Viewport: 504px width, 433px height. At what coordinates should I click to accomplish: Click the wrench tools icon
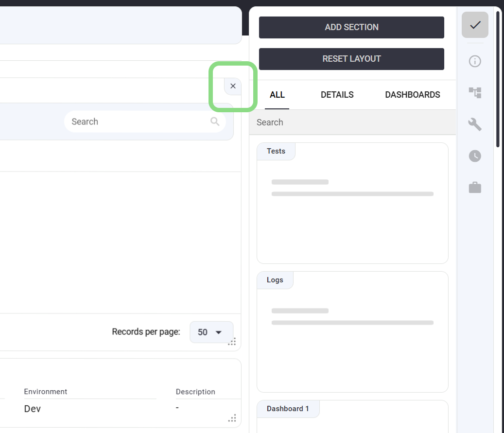pyautogui.click(x=475, y=124)
